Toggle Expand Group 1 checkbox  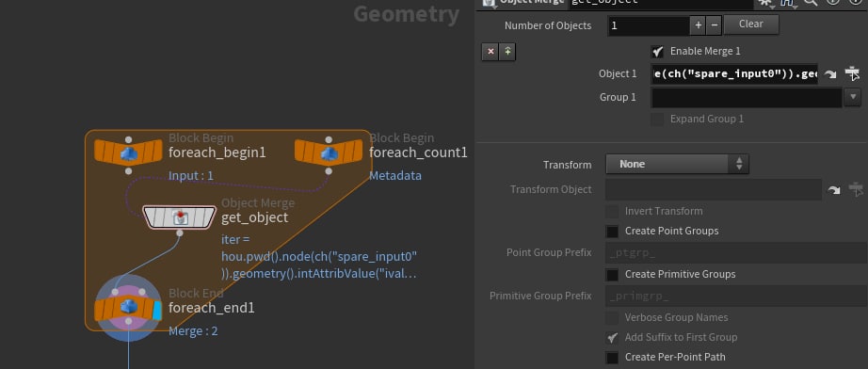click(x=657, y=119)
